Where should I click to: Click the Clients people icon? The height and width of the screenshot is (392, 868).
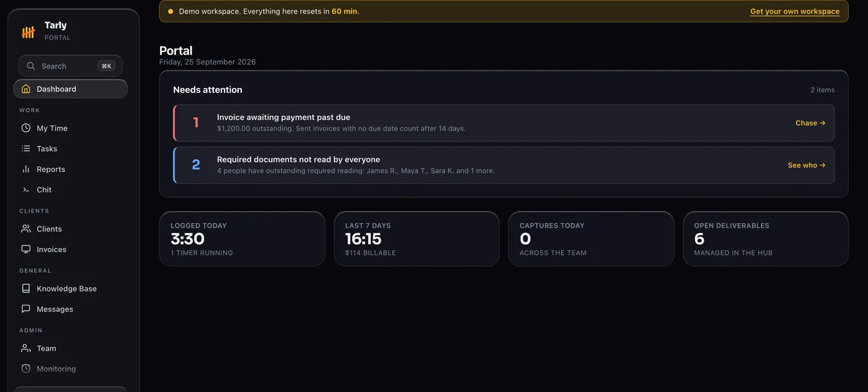coord(26,228)
